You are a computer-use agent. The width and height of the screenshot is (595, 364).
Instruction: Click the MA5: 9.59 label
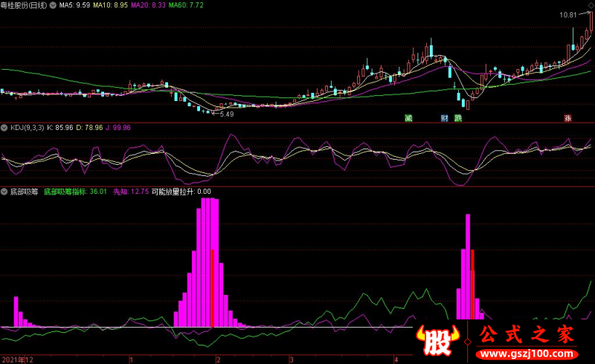[74, 5]
